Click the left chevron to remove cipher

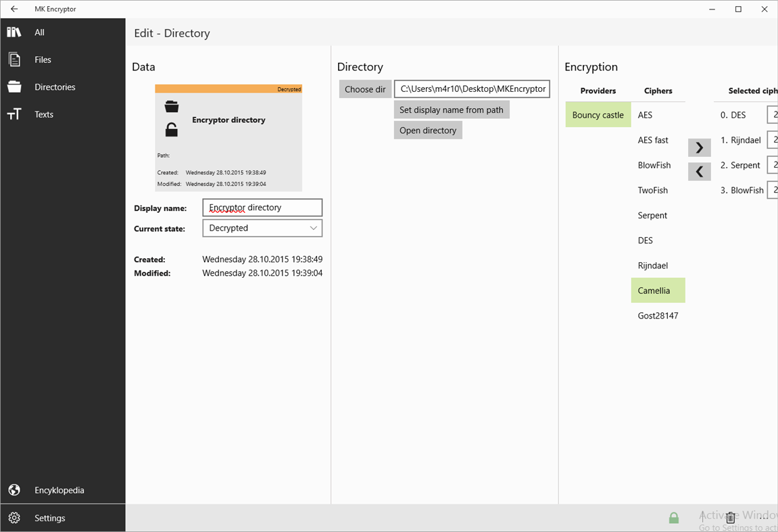click(x=699, y=171)
